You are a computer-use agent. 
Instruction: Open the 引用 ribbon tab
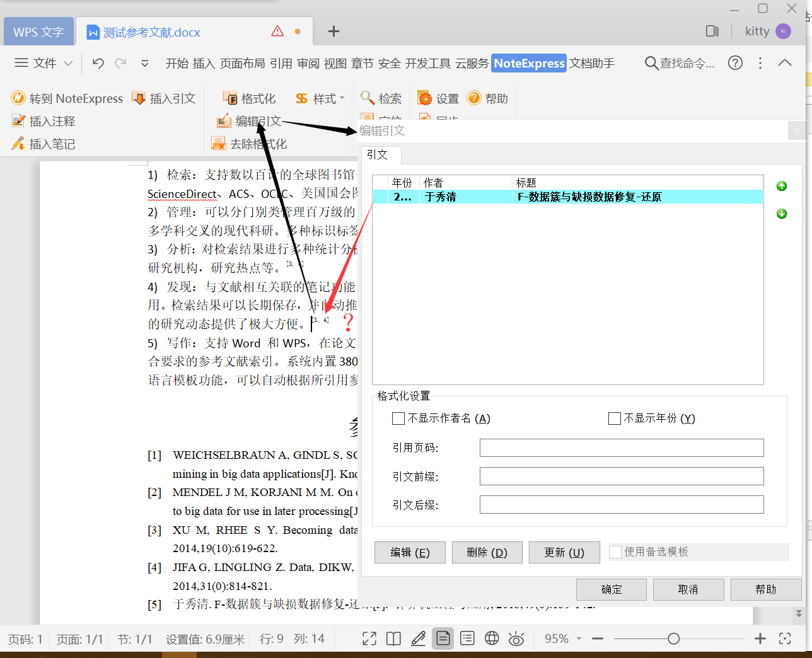click(x=281, y=63)
